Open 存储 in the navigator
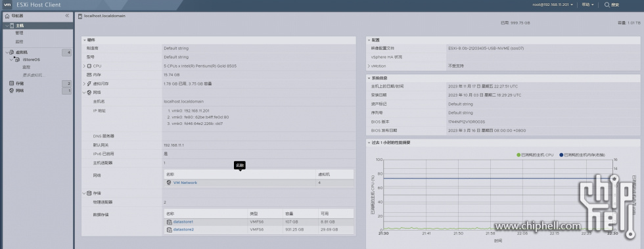Viewport: 644px width, 249px height. point(20,83)
